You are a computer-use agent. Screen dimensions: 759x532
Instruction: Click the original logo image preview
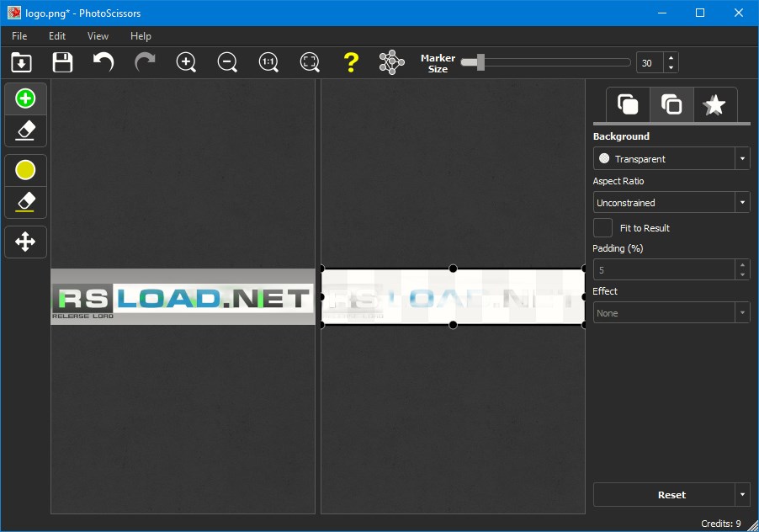tap(183, 297)
